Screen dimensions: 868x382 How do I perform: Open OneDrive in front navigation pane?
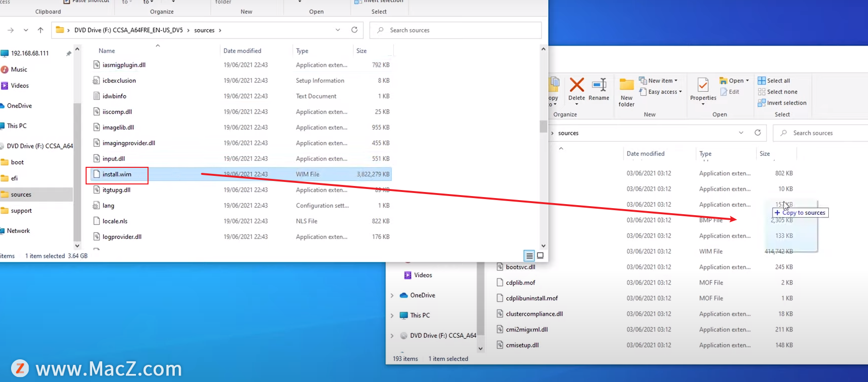(x=19, y=106)
